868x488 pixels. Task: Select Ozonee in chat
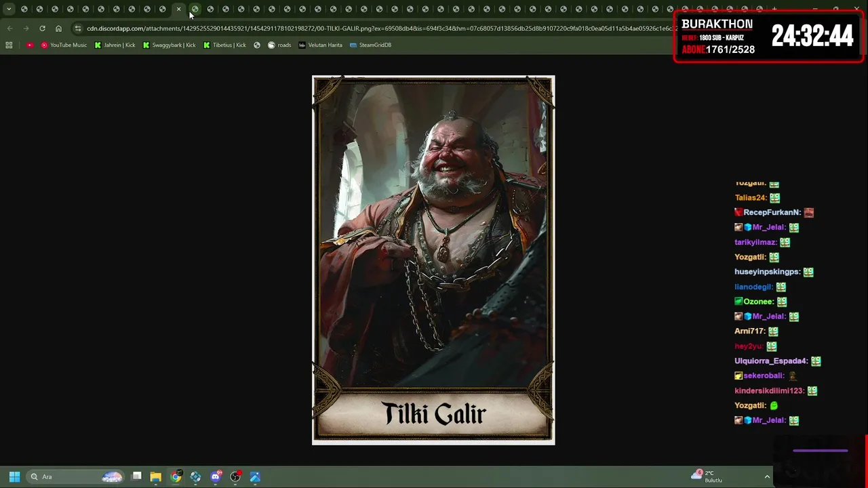click(758, 302)
